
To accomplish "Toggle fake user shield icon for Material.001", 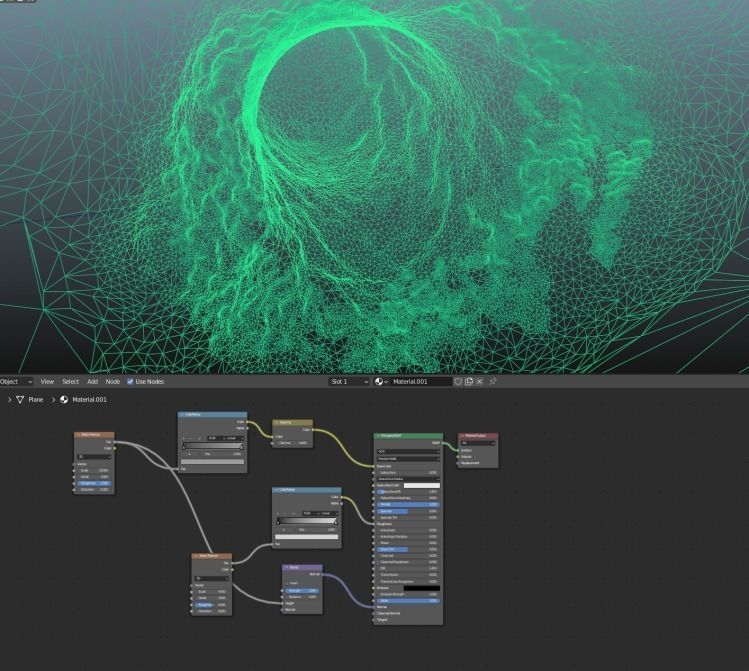I will [x=458, y=382].
